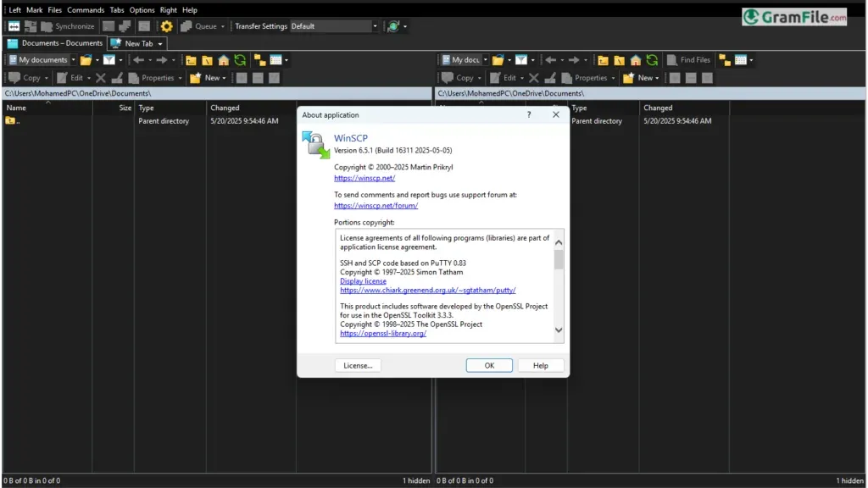Click the filter funnel icon in left panel

(x=109, y=60)
